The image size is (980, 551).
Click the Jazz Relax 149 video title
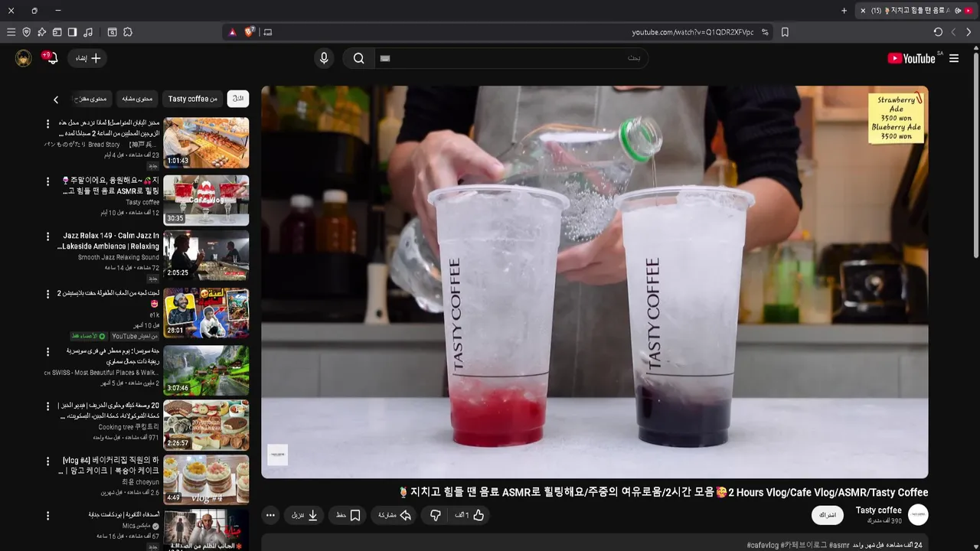pos(108,241)
